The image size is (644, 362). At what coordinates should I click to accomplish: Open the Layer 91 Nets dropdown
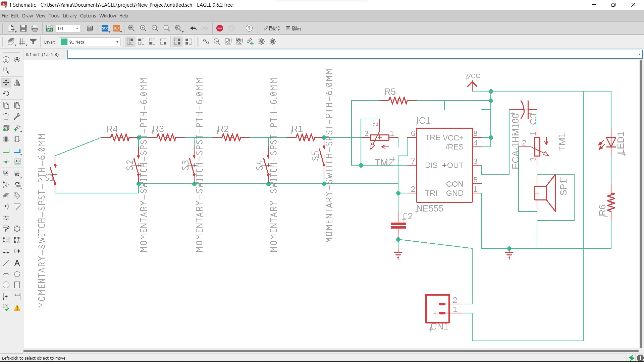[117, 42]
